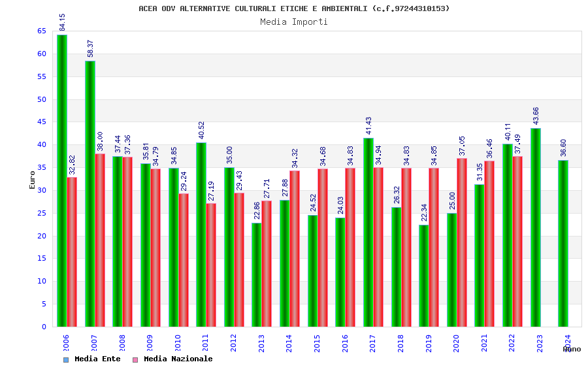Click the red 2011 bar labeled 27.19
Screen dimensions: 588x392
coord(211,265)
